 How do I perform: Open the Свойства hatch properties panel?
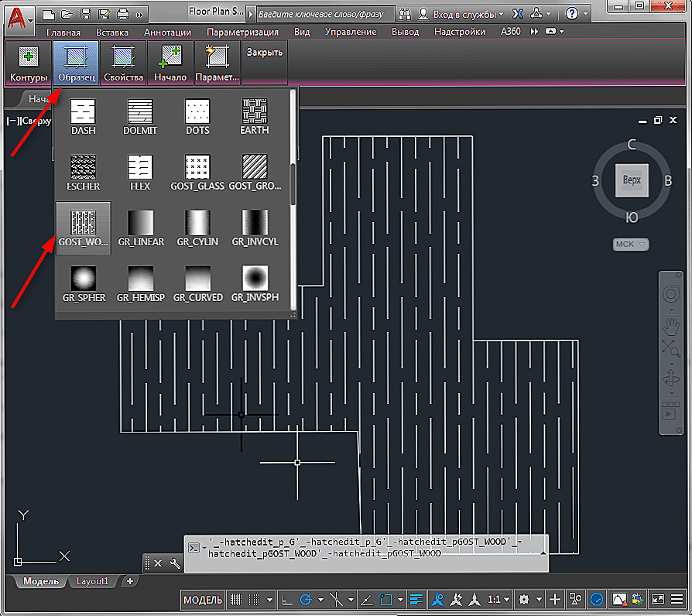(x=123, y=63)
